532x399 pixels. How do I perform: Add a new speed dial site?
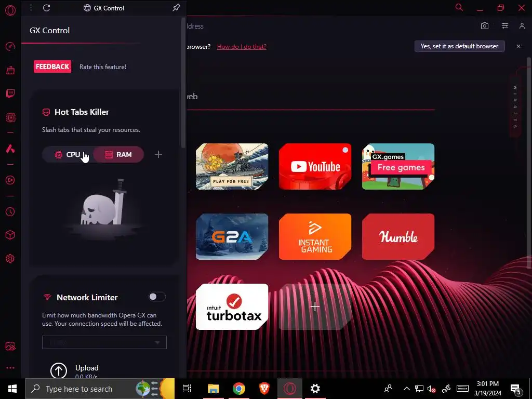pos(315,307)
